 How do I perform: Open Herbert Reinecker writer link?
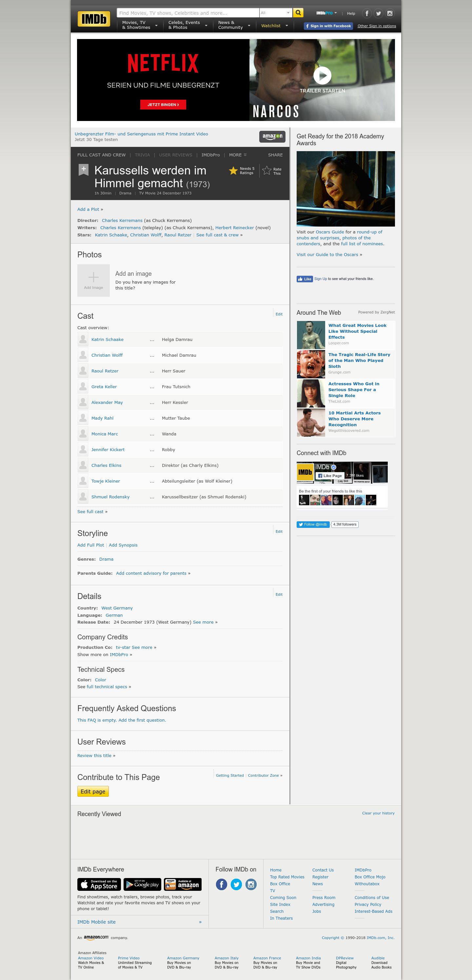coord(235,228)
